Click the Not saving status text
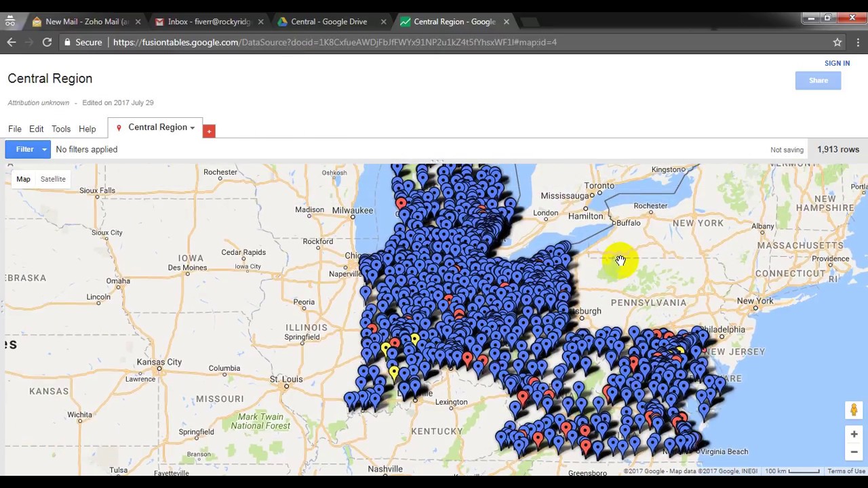This screenshot has width=868, height=488. (x=787, y=150)
